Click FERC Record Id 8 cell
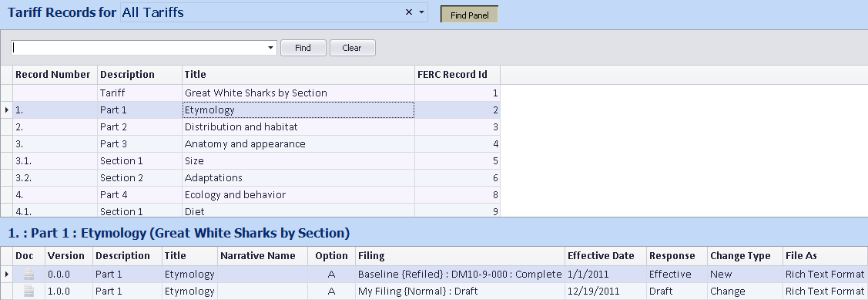This screenshot has height=300, width=868. click(x=457, y=194)
